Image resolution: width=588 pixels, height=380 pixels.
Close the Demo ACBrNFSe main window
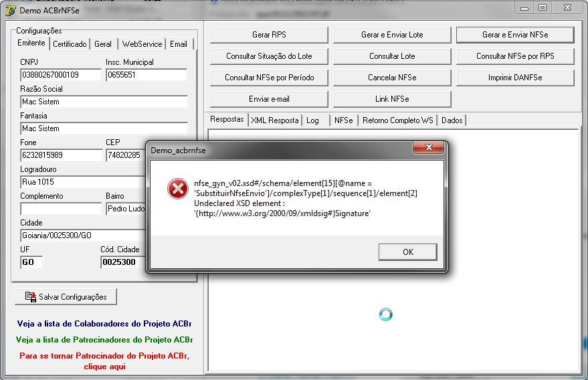567,8
